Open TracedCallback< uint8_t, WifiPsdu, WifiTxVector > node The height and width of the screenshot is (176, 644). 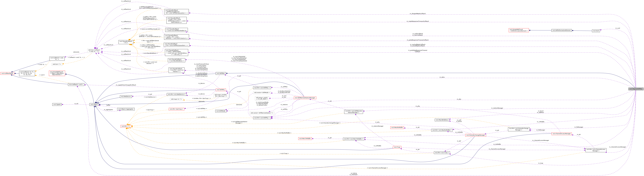[177, 37]
